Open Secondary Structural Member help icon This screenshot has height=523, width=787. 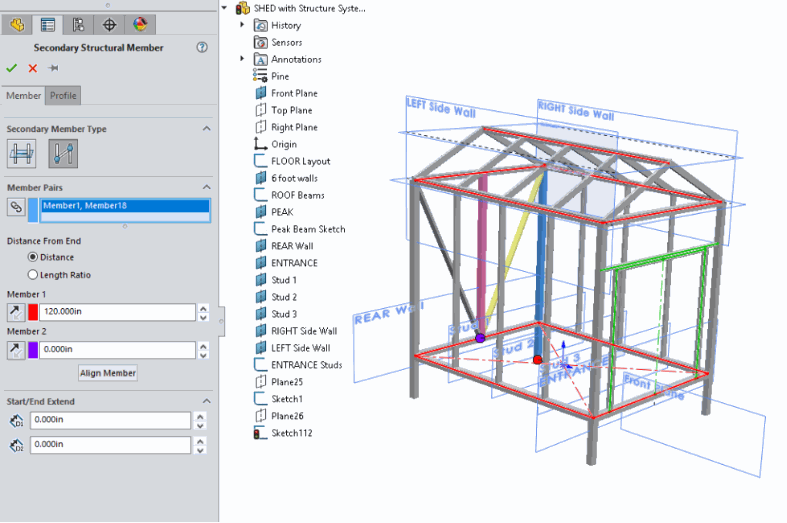coord(202,47)
